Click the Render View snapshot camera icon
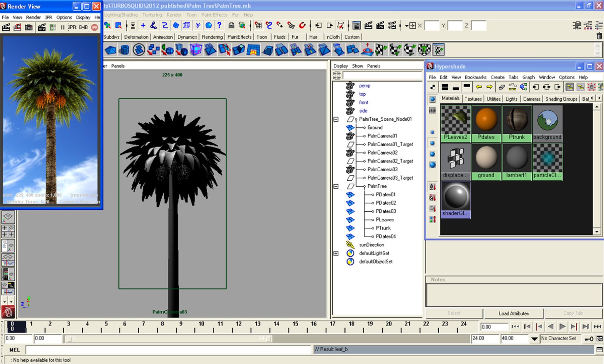 [29, 27]
